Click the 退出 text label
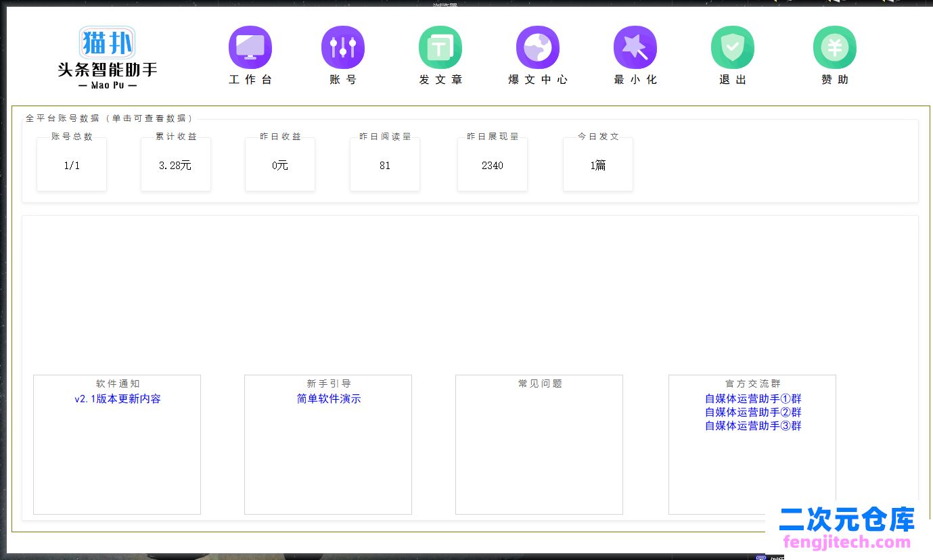 pos(733,79)
